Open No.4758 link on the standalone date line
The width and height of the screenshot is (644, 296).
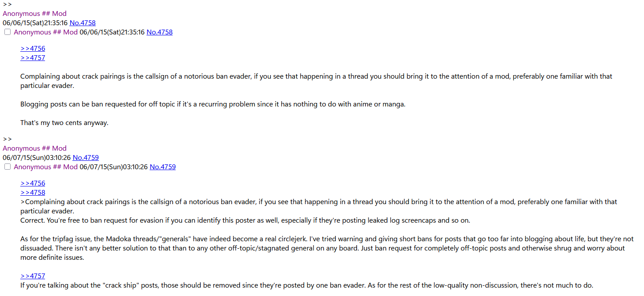click(x=83, y=23)
